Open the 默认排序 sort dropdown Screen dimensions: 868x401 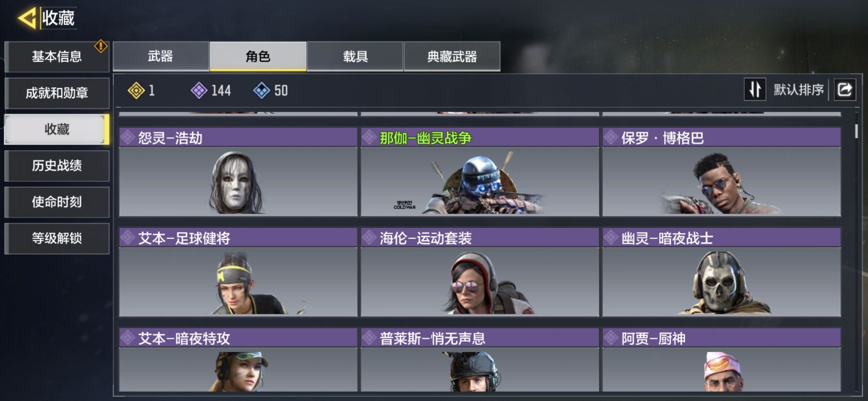pyautogui.click(x=798, y=89)
